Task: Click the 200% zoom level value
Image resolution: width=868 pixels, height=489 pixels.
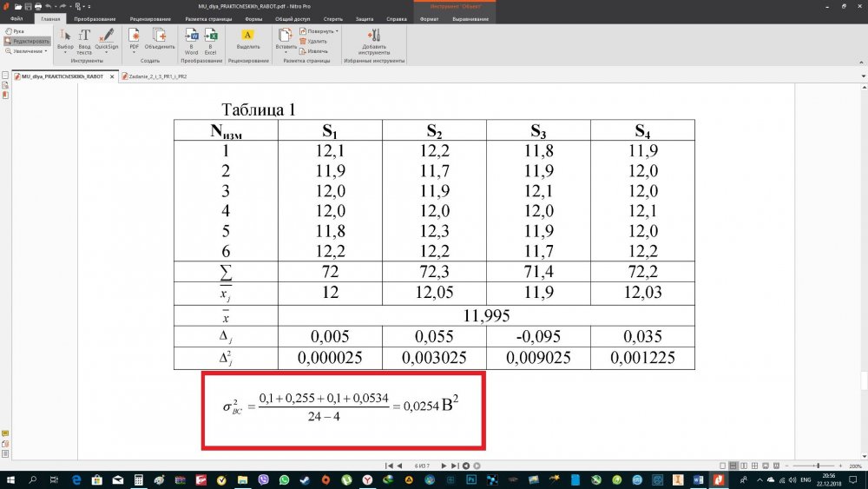Action: (855, 466)
